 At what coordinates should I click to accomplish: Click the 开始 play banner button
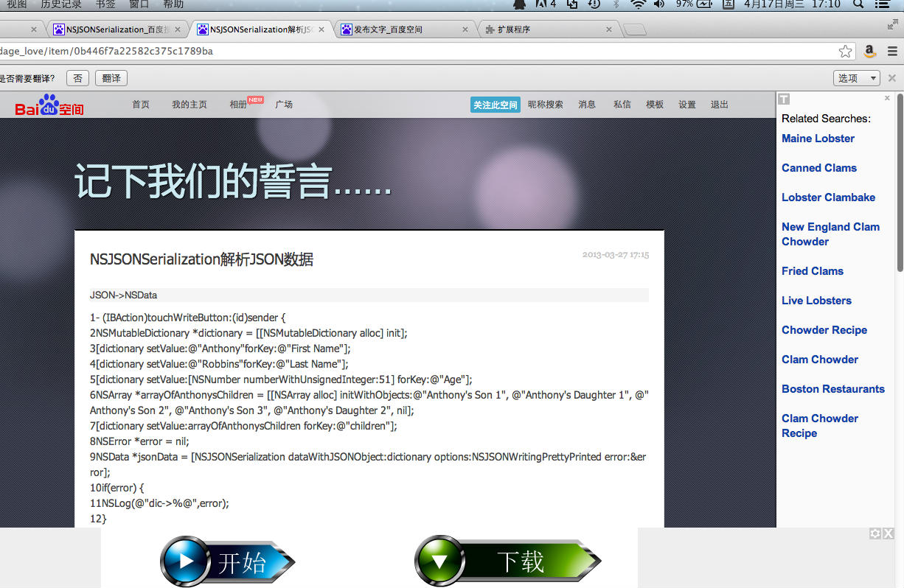pyautogui.click(x=228, y=561)
